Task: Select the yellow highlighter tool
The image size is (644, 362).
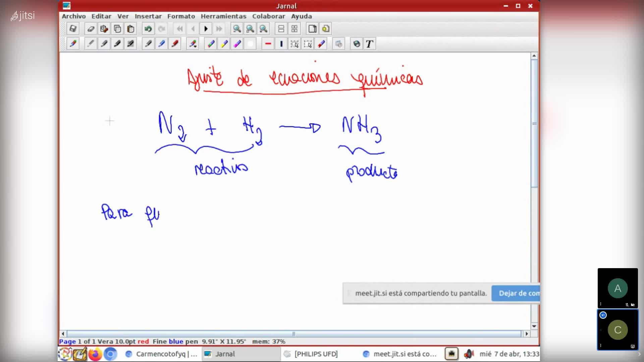Action: pyautogui.click(x=224, y=44)
